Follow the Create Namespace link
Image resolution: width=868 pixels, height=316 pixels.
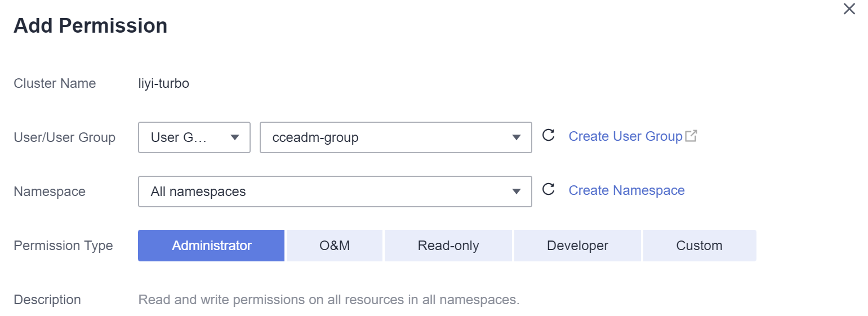[x=626, y=190]
